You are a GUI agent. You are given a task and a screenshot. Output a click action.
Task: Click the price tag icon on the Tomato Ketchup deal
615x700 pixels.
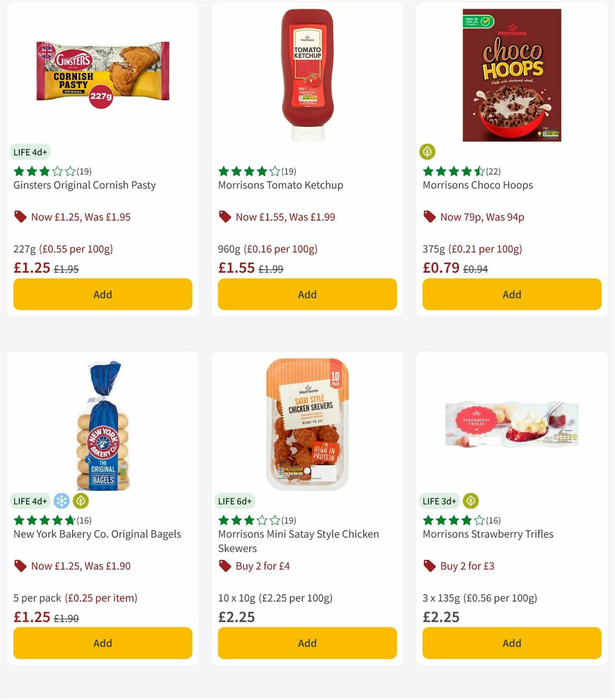[224, 216]
